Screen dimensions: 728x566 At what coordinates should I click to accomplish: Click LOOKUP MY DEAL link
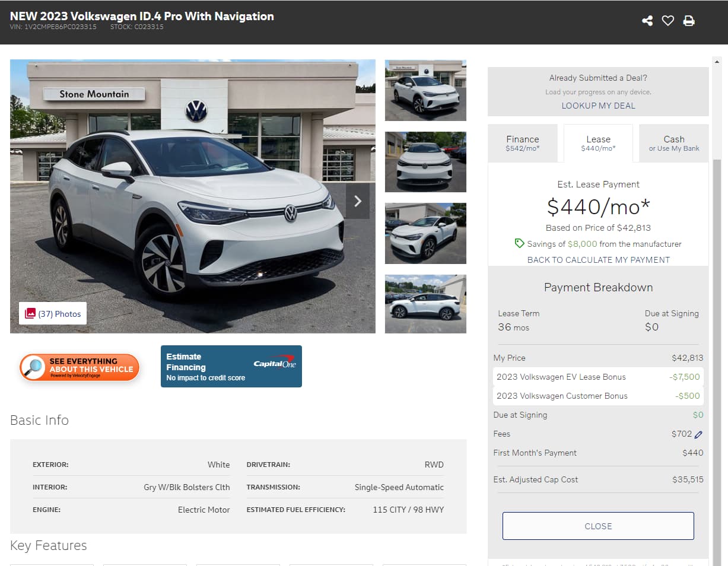click(x=599, y=106)
